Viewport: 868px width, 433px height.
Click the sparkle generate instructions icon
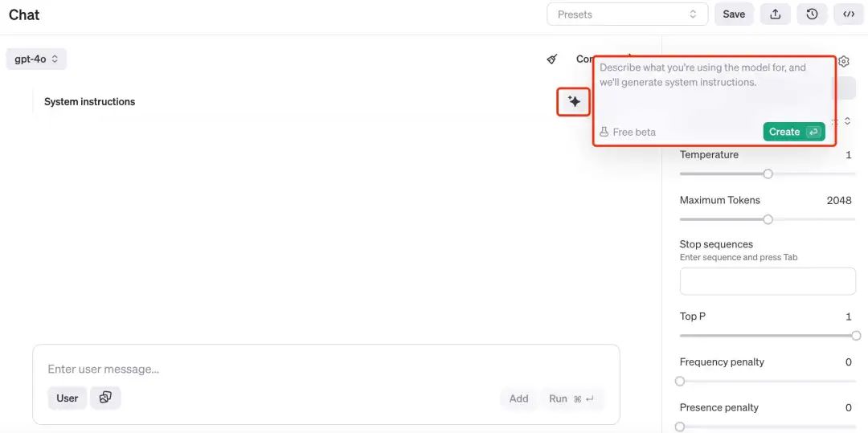pos(574,102)
